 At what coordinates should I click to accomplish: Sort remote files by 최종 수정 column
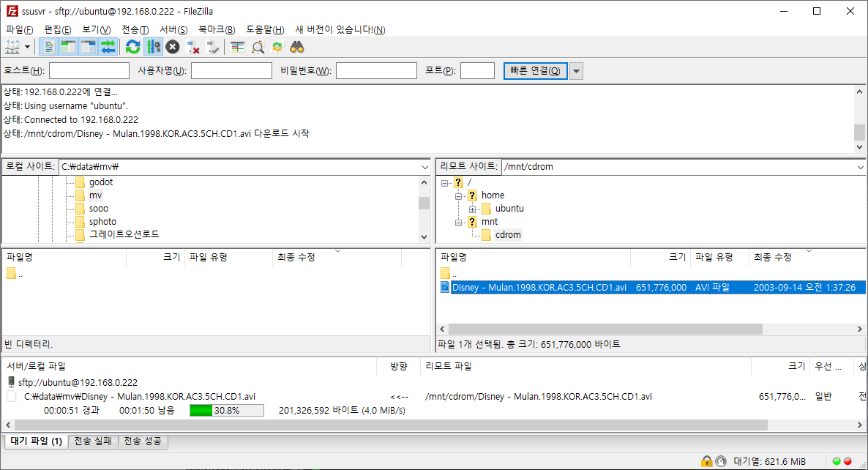point(772,257)
